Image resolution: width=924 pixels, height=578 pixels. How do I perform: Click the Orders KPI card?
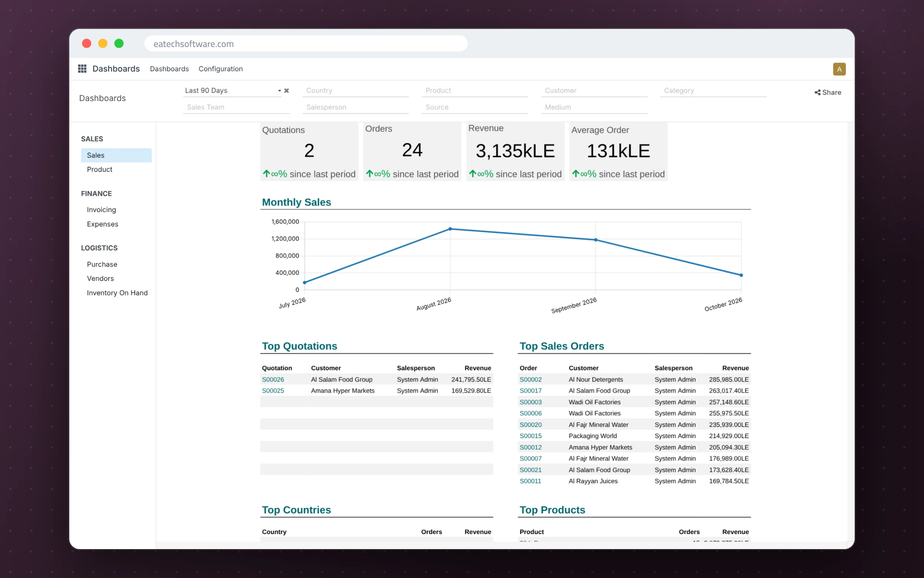click(x=412, y=152)
